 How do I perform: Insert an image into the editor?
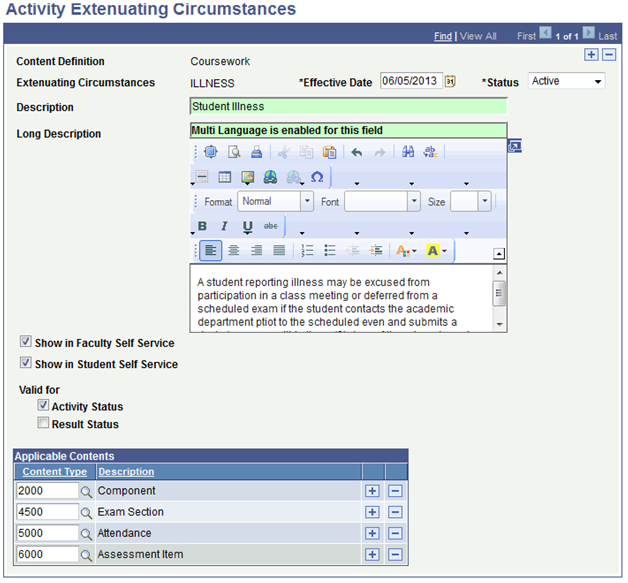248,177
